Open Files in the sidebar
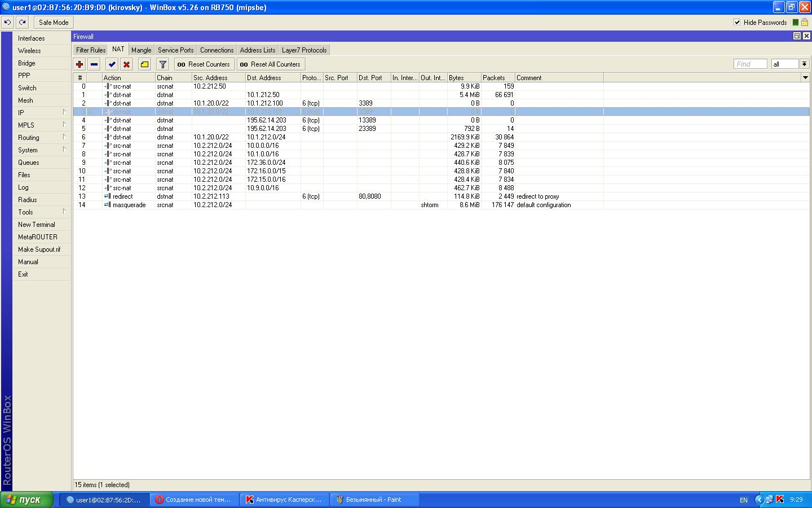Image resolution: width=812 pixels, height=508 pixels. coord(42,175)
